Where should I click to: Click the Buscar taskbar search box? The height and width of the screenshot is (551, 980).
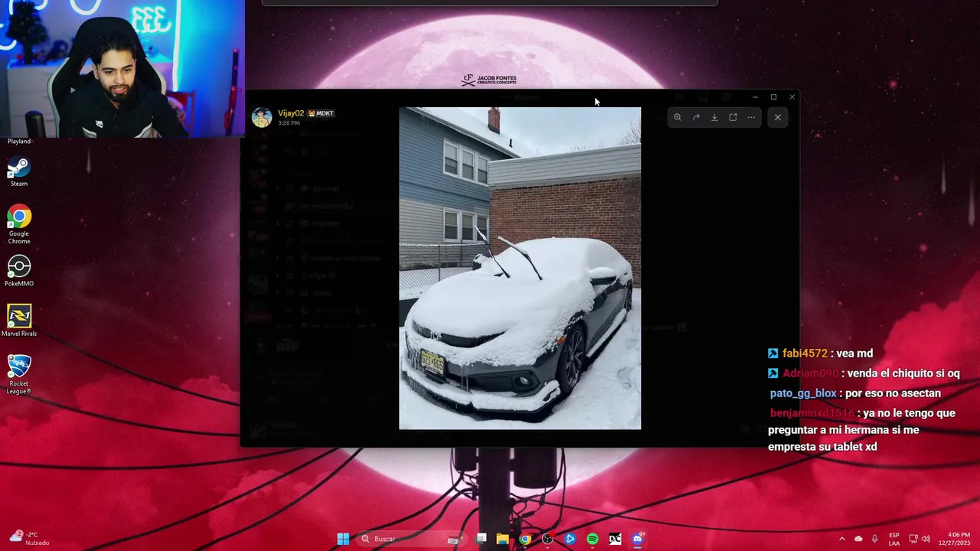pos(412,539)
